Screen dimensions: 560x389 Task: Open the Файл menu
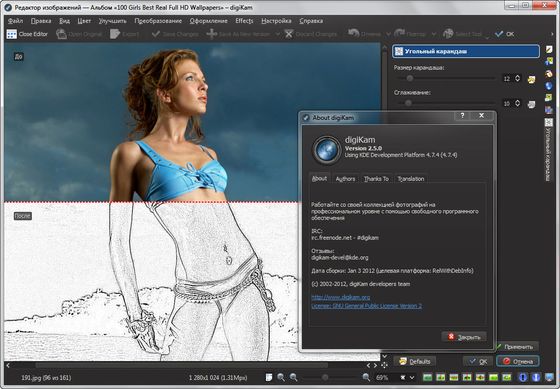coord(15,21)
